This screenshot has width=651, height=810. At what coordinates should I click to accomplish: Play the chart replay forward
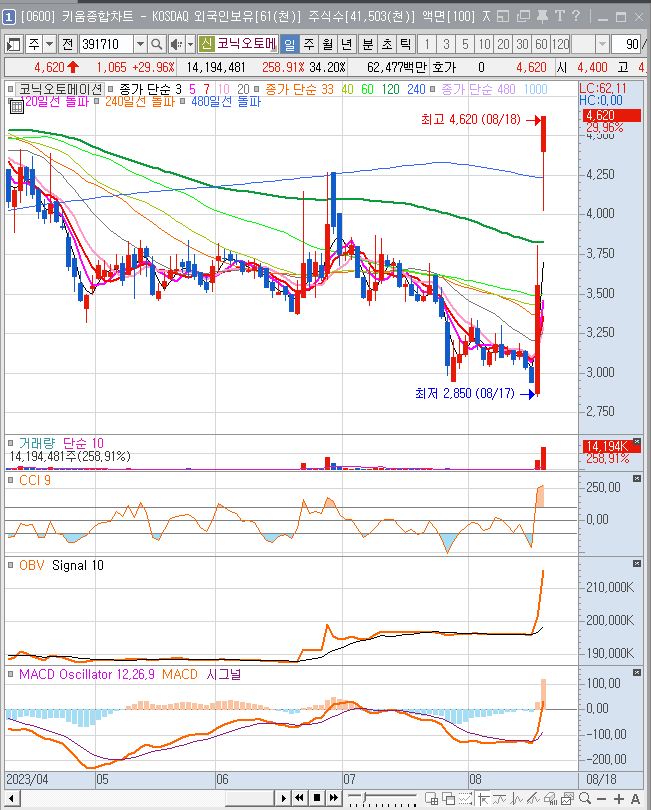[283, 798]
